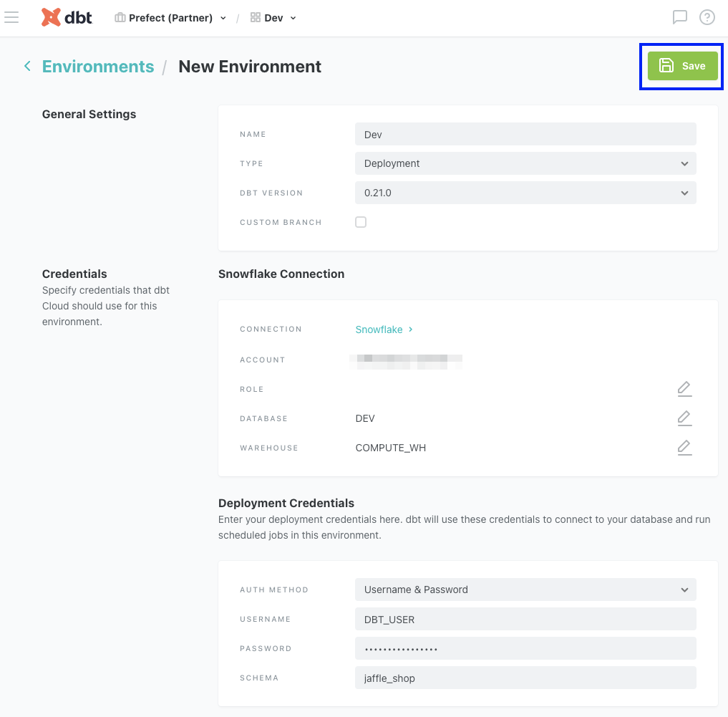This screenshot has width=728, height=717.
Task: Edit the Role field pencil icon
Action: point(684,389)
